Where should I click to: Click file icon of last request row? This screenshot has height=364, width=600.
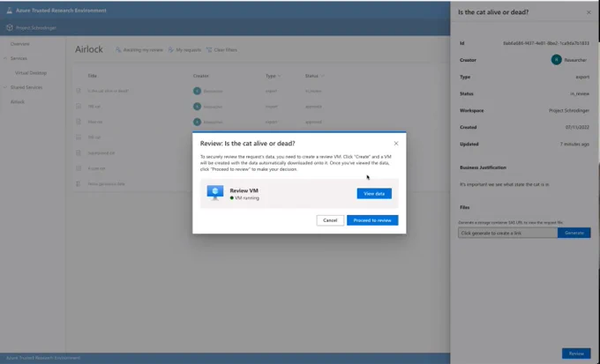[79, 184]
